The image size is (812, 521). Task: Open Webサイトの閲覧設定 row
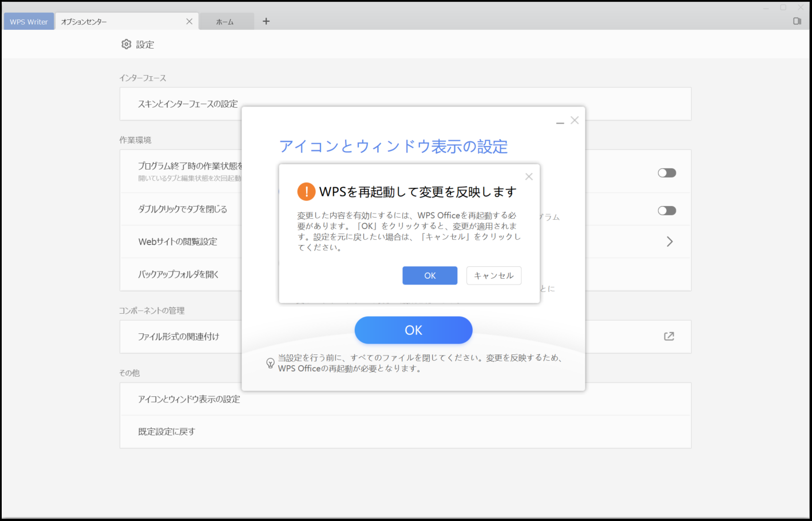point(405,242)
